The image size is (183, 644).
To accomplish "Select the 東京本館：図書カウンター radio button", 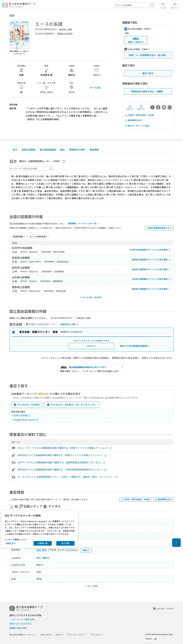I will point(14,332).
